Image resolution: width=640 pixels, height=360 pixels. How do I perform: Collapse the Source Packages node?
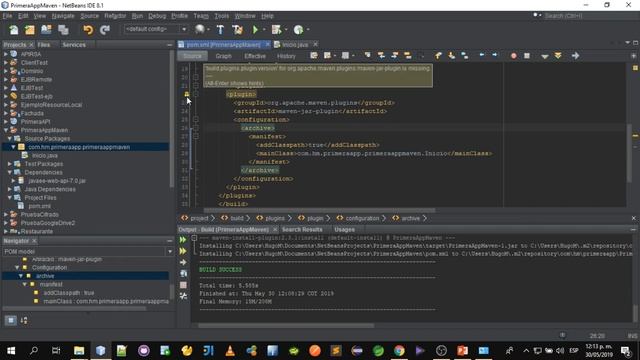point(10,138)
